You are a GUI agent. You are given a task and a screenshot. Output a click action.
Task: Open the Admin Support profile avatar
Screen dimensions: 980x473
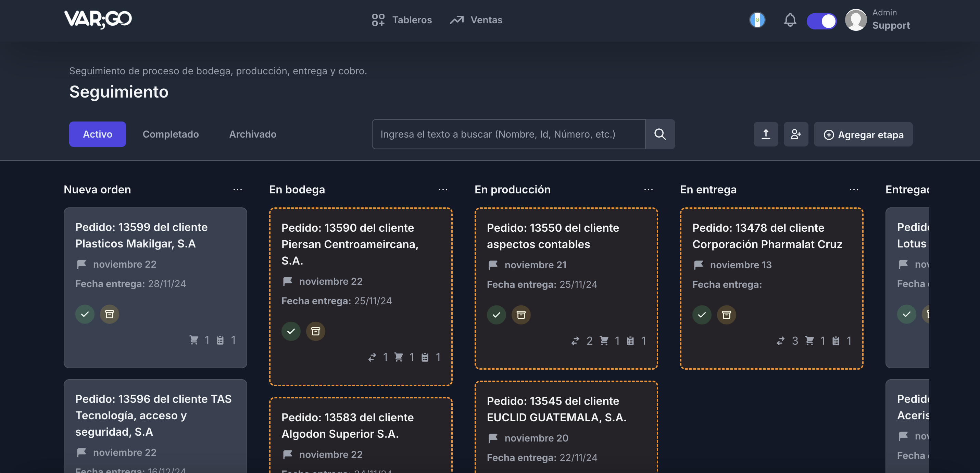pos(856,20)
